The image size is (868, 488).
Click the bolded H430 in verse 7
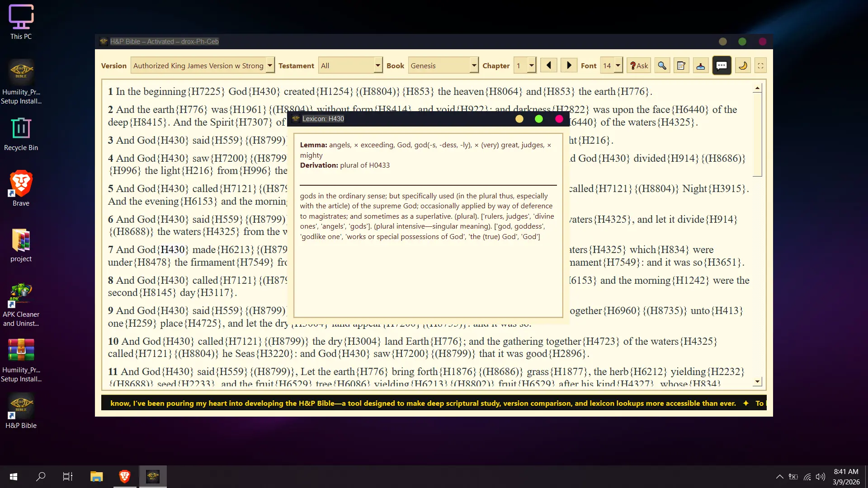pyautogui.click(x=173, y=250)
